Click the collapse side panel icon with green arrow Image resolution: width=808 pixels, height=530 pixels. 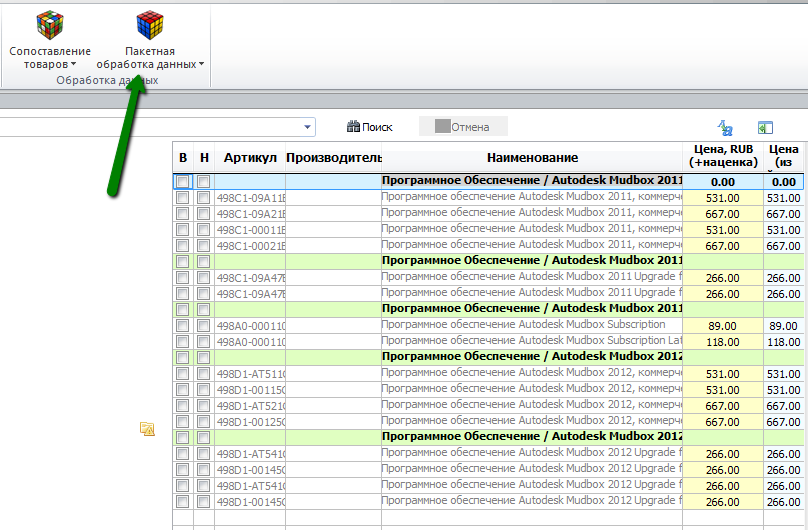(765, 128)
